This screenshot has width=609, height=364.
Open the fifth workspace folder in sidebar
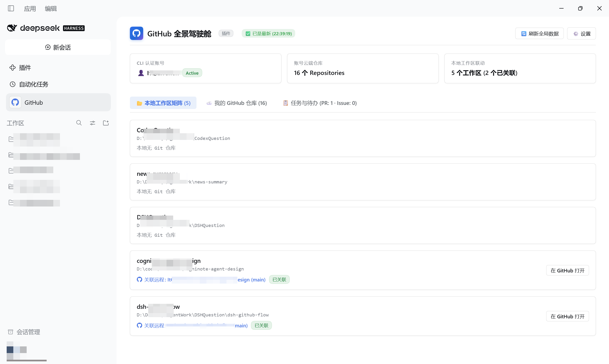point(34,203)
